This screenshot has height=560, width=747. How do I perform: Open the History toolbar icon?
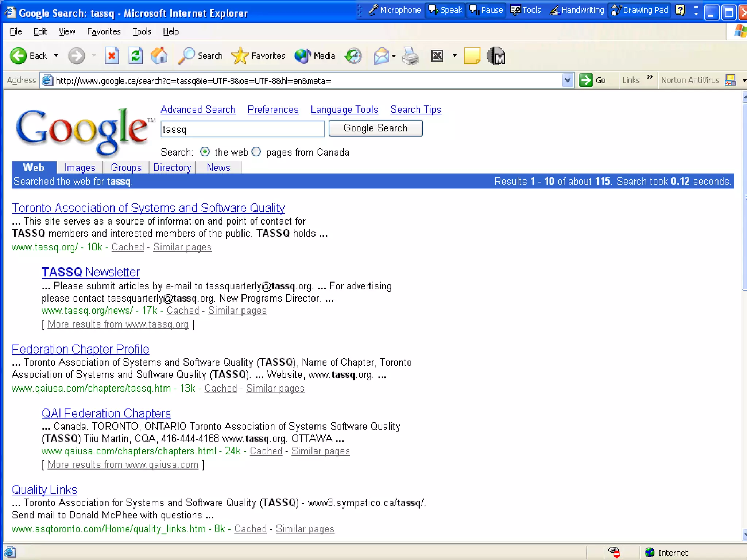[353, 56]
